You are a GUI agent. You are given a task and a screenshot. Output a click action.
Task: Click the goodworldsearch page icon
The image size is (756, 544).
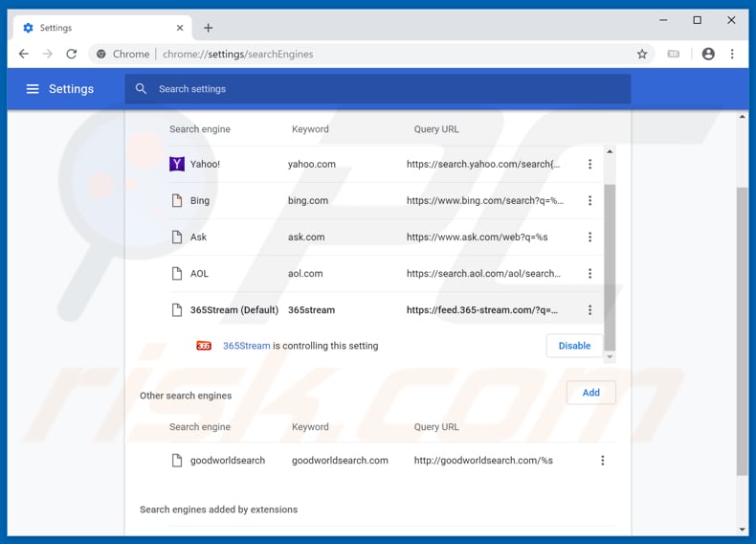(x=177, y=461)
